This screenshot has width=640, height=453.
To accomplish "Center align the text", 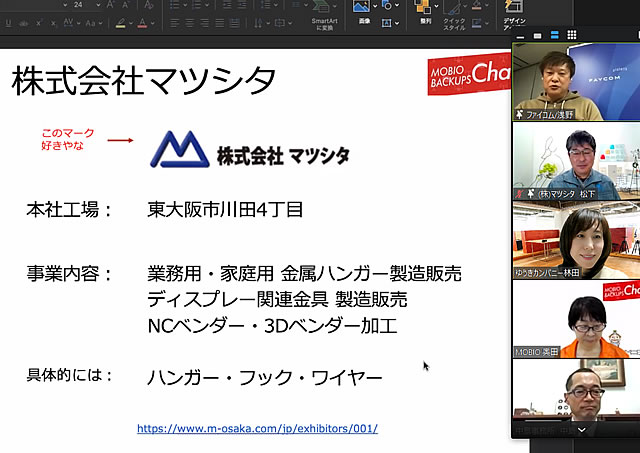I will point(189,23).
